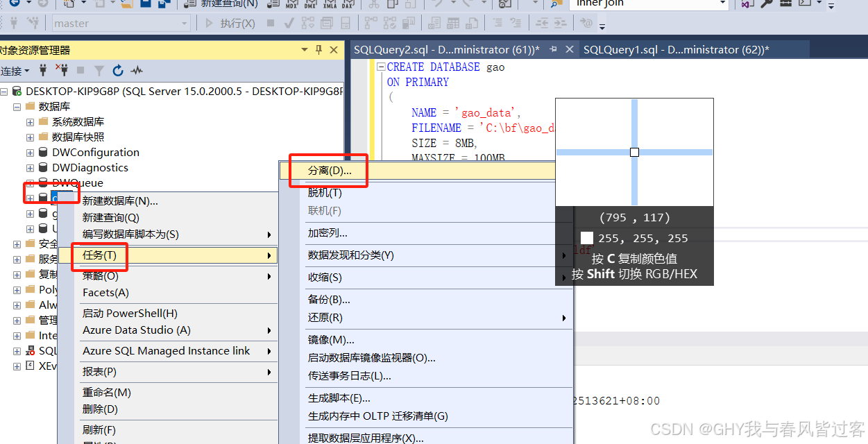Image resolution: width=868 pixels, height=444 pixels.
Task: Click the 数据库 folder icon
Action: (30, 107)
